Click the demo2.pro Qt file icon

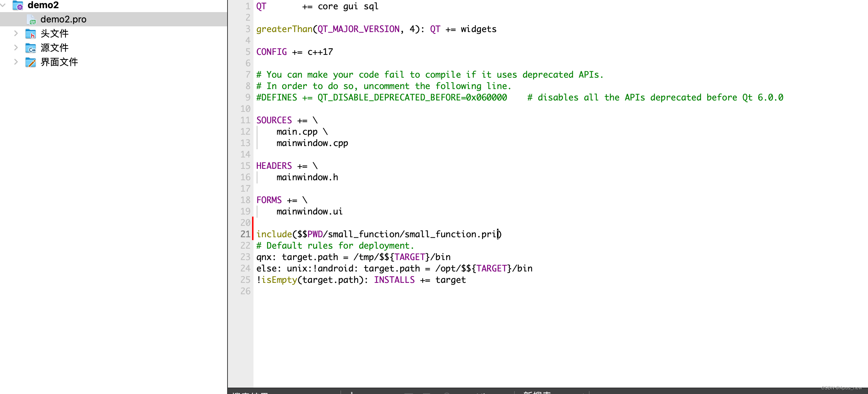pos(31,20)
